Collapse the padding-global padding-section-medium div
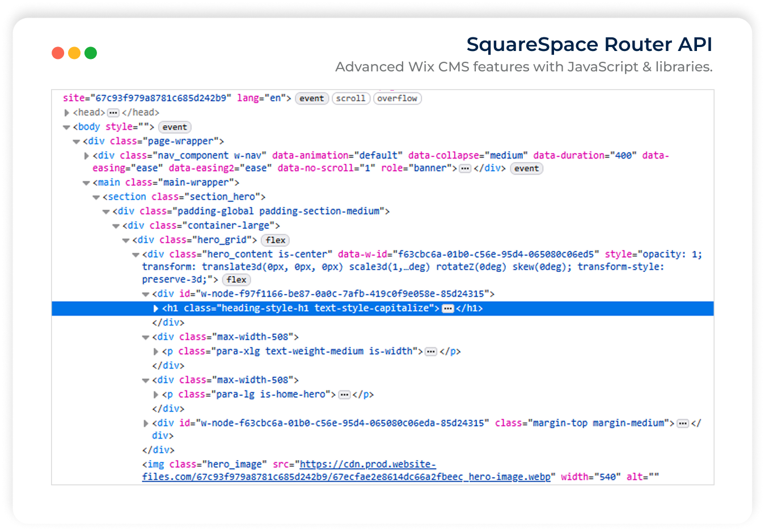This screenshot has height=532, width=765. 106,211
